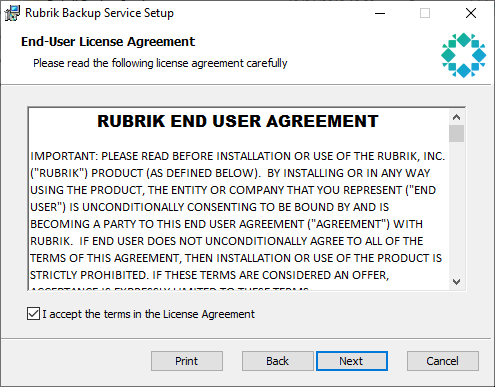Close the setup window
Viewport: 495px width, 387px height.
471,13
